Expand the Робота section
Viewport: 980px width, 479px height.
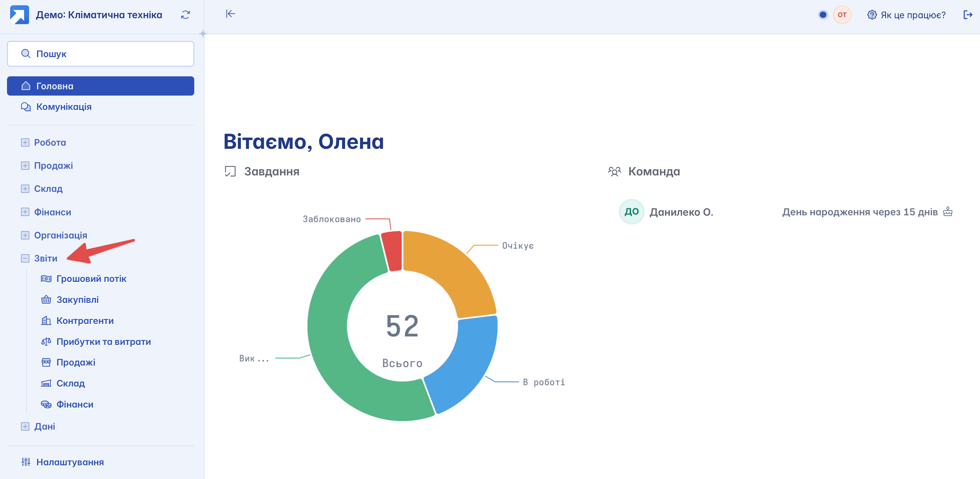pos(25,143)
